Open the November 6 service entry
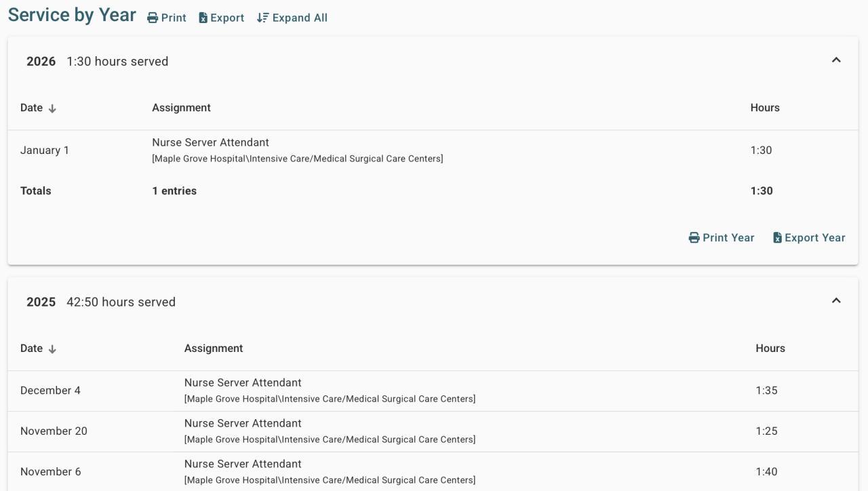The height and width of the screenshot is (491, 868). pos(50,472)
